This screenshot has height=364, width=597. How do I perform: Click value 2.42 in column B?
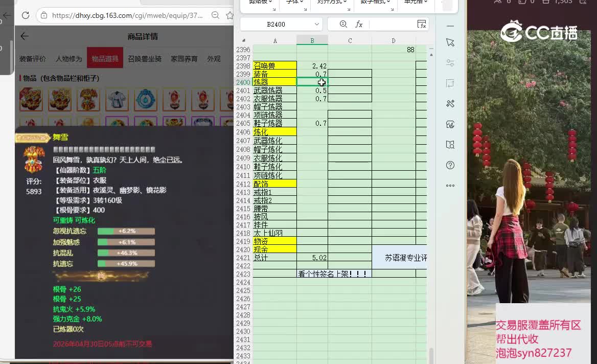click(319, 66)
